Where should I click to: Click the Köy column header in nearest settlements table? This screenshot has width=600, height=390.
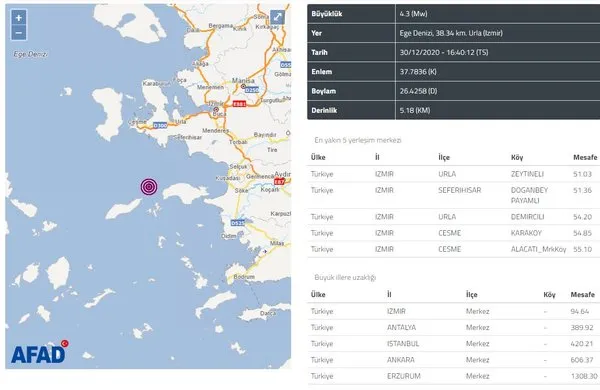517,157
